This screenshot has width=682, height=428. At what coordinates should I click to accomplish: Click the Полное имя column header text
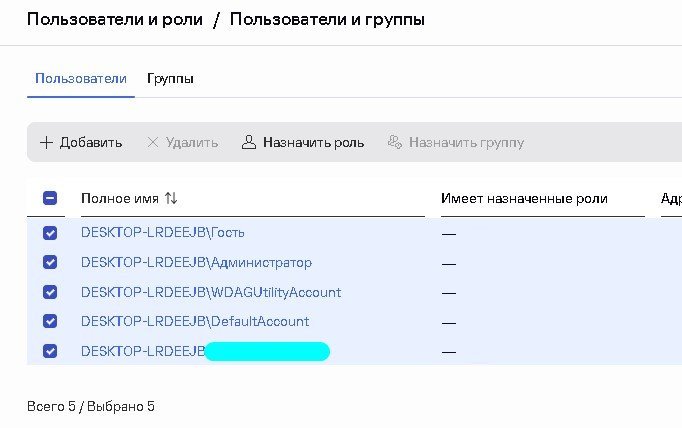pos(120,198)
